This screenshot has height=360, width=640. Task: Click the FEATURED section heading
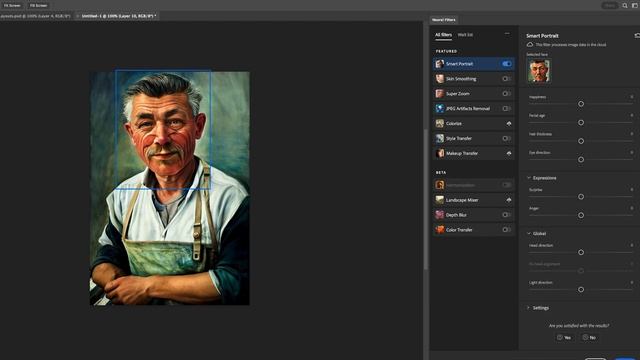pyautogui.click(x=447, y=51)
